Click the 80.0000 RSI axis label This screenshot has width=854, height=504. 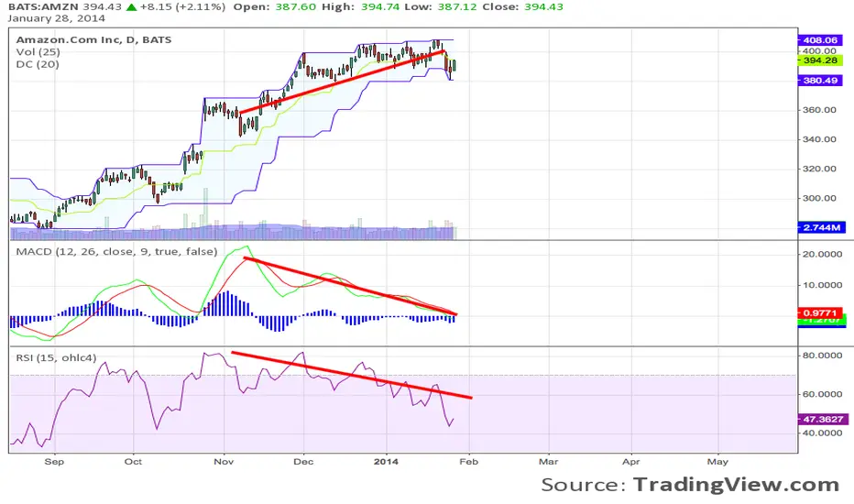[823, 356]
